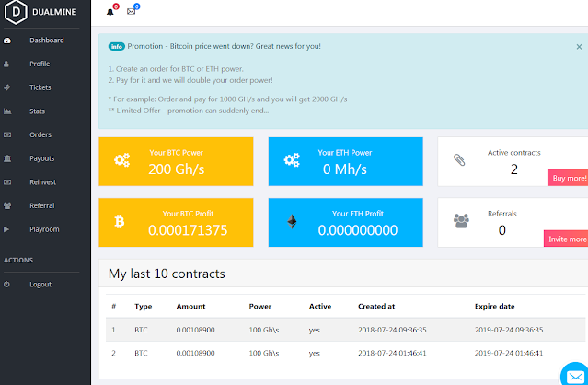Click group icon in Referrals card

(x=461, y=221)
